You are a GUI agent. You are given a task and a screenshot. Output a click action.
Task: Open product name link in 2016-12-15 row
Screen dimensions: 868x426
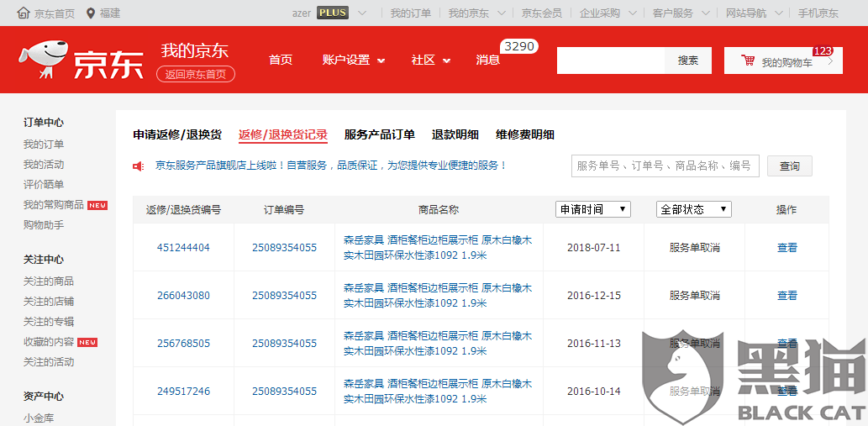click(438, 296)
